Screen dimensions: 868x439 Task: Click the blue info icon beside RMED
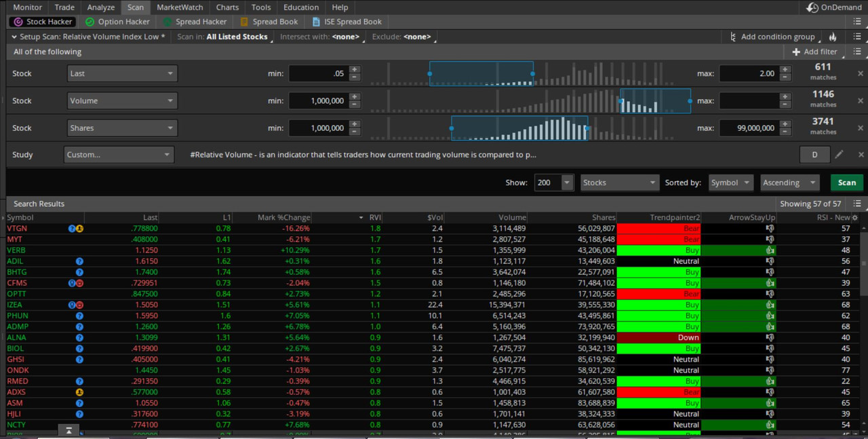pos(79,381)
